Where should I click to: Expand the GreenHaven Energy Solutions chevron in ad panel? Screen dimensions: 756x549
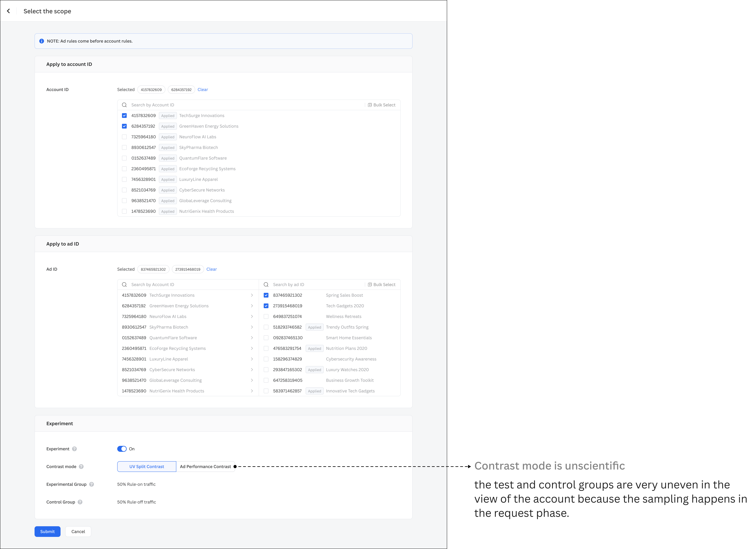252,306
